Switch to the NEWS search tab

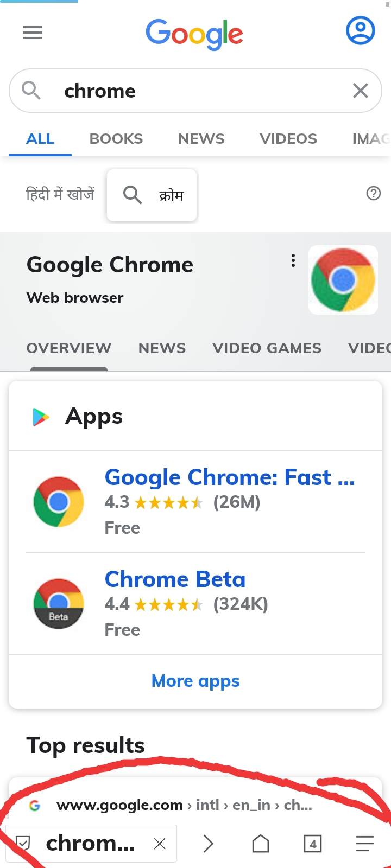(x=201, y=139)
